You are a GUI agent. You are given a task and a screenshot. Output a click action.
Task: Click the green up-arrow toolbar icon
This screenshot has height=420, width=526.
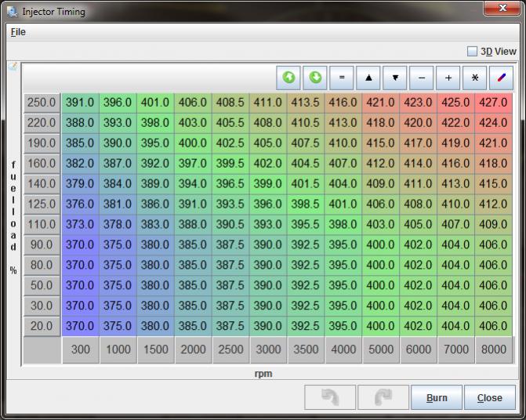(x=288, y=78)
